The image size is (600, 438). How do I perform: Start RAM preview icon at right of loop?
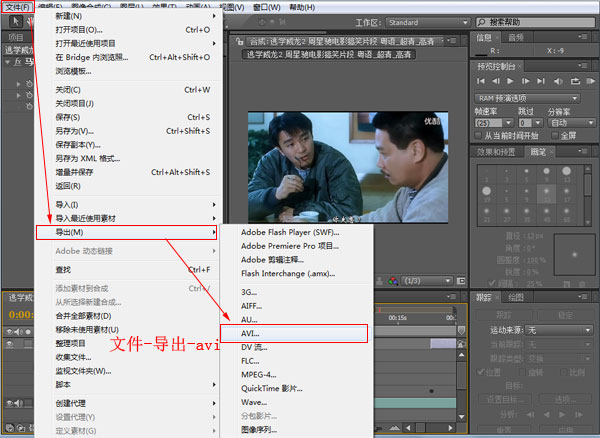(x=591, y=81)
